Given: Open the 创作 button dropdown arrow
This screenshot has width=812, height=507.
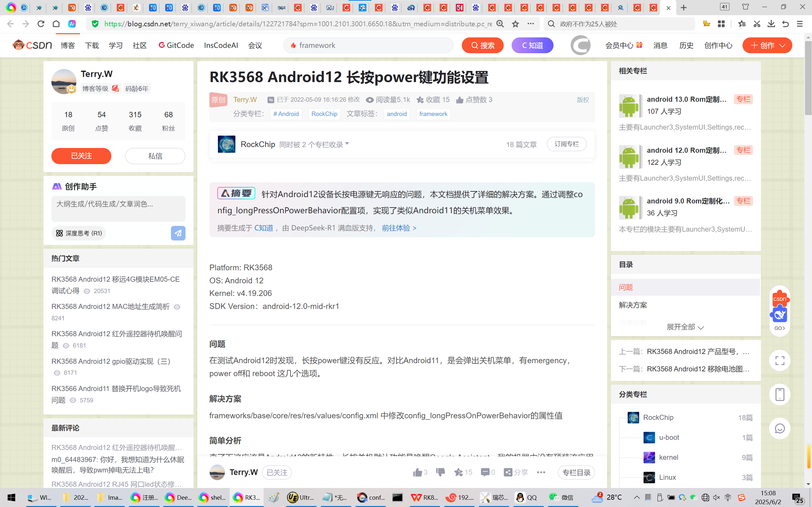Looking at the screenshot, I should point(783,45).
